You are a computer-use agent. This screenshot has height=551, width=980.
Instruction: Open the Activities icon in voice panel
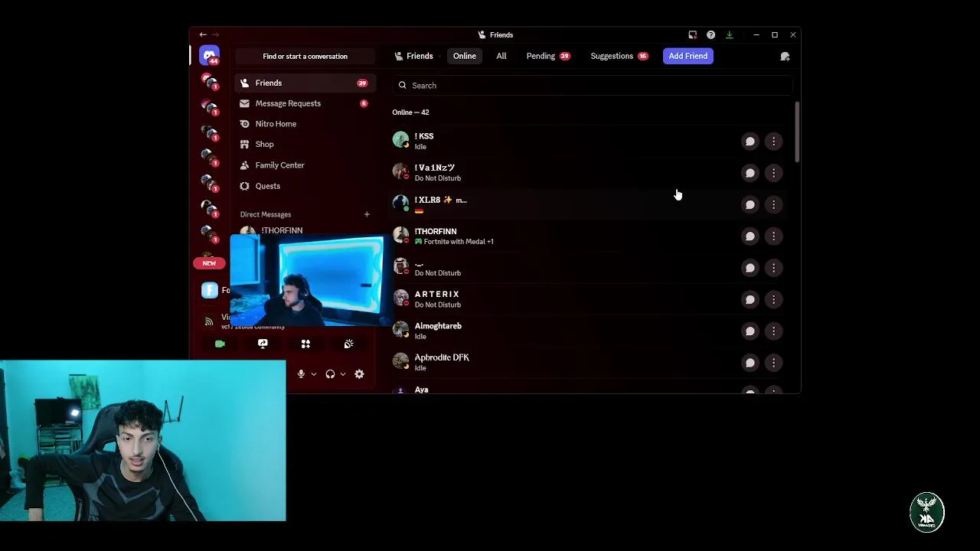(305, 344)
